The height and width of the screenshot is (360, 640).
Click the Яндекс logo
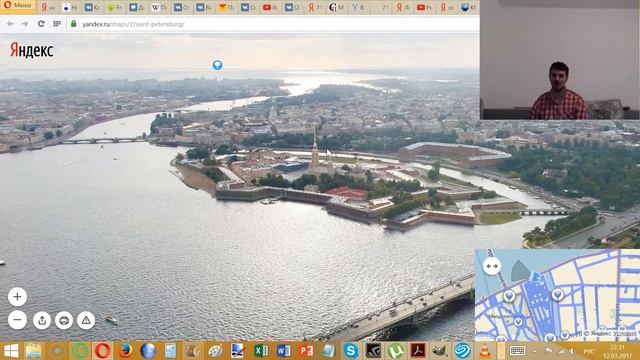(x=31, y=50)
